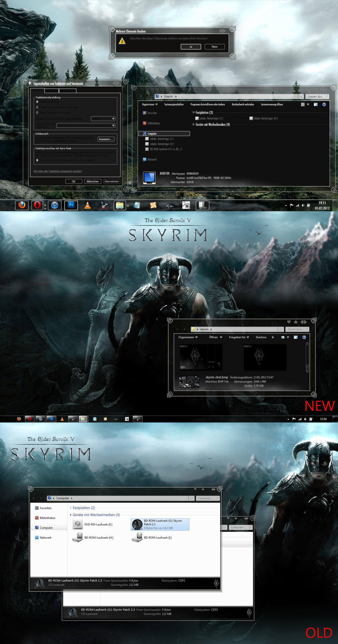
Task: Refresh the skyrim folder address bar
Action: [x=281, y=329]
